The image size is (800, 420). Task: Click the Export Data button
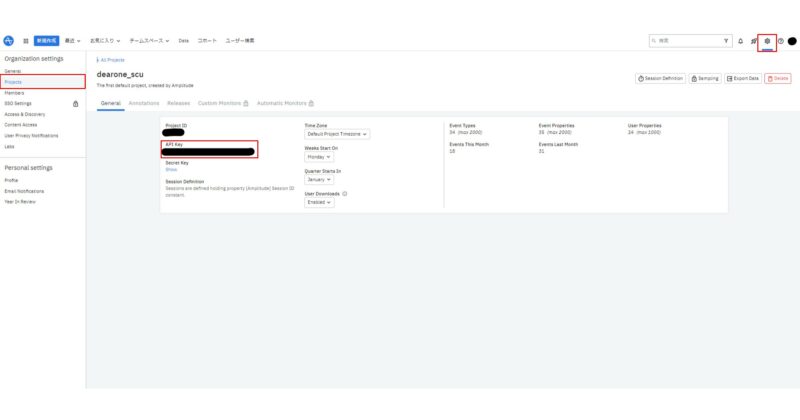pyautogui.click(x=743, y=78)
